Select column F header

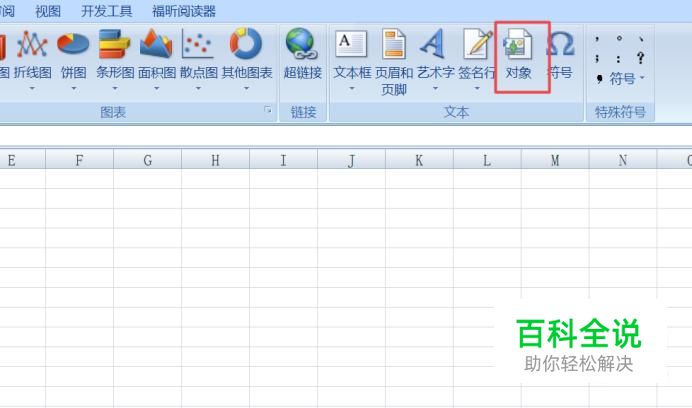pos(79,160)
